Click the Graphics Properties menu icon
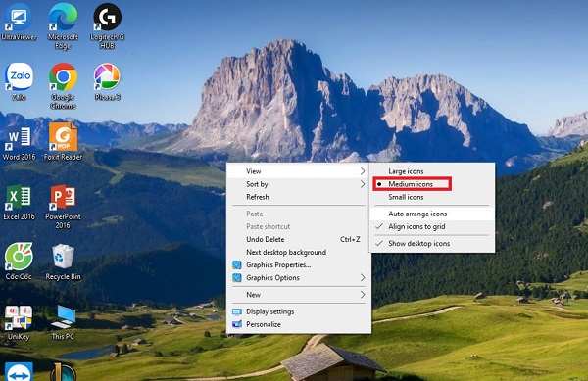 pyautogui.click(x=237, y=264)
